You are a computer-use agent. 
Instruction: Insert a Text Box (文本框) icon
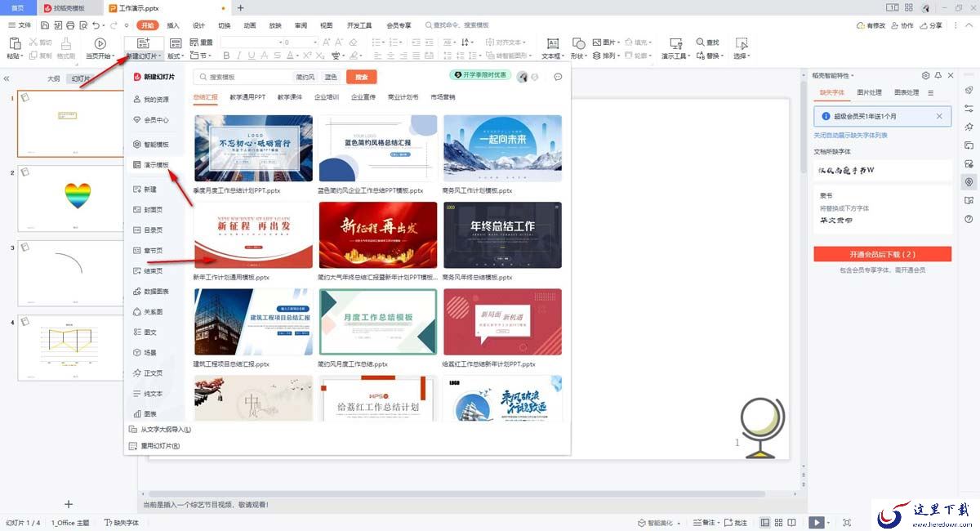[552, 43]
